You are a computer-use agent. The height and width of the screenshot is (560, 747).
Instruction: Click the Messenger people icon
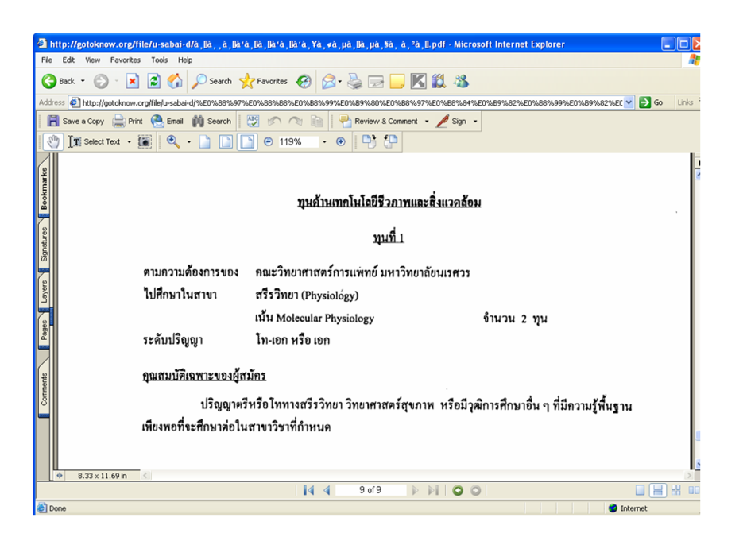[x=461, y=82]
